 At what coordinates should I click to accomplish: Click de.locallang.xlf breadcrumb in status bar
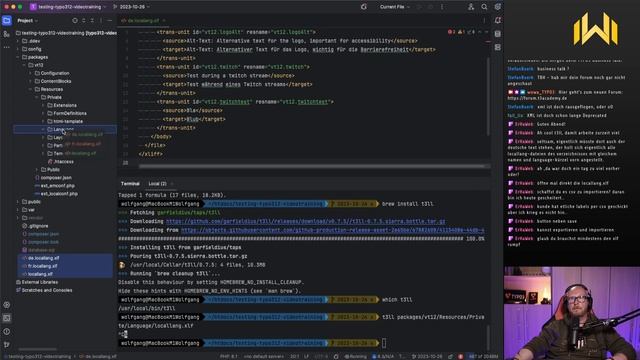pyautogui.click(x=98, y=357)
